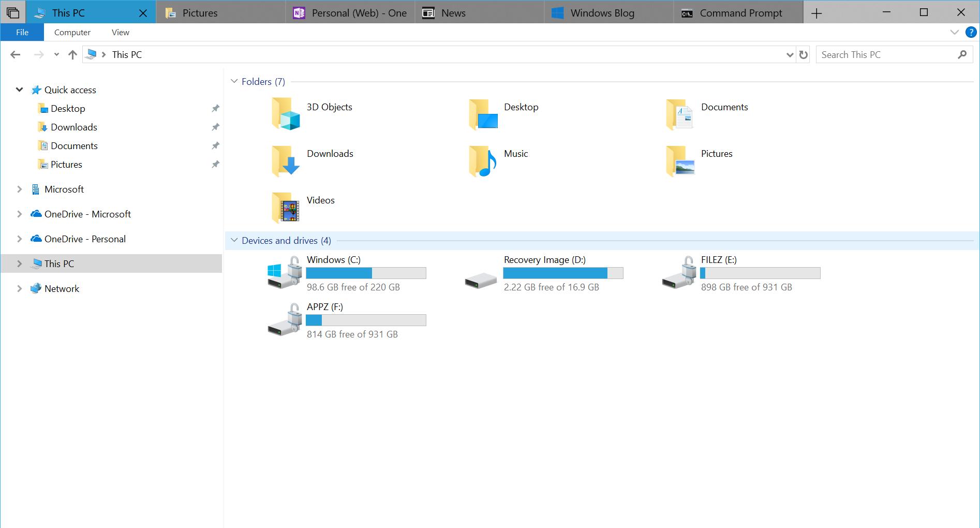This screenshot has width=980, height=528.
Task: Click Windows (C:) usage bar
Action: click(366, 273)
